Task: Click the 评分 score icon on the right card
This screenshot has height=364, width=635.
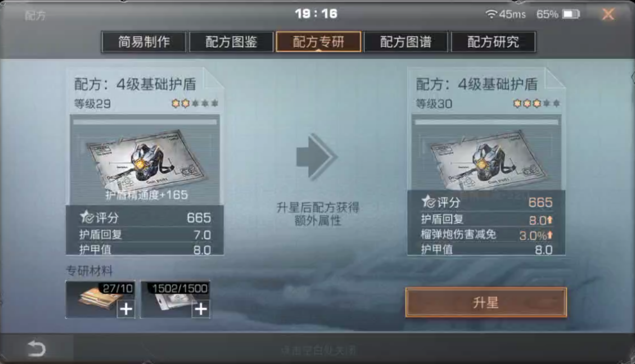Action: (x=428, y=202)
